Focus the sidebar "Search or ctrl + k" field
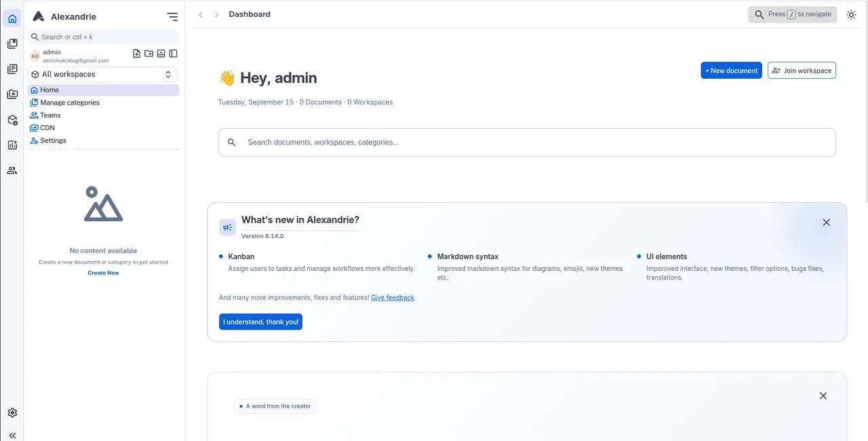The height and width of the screenshot is (441, 868). click(x=103, y=37)
